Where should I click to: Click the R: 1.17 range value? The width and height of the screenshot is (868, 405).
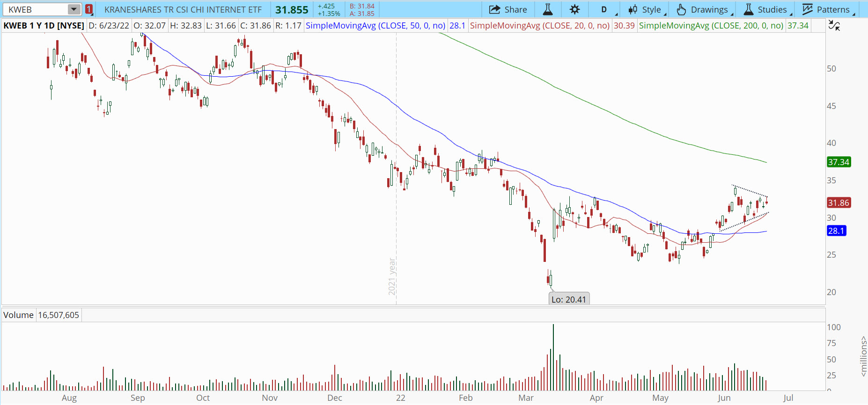(x=288, y=26)
